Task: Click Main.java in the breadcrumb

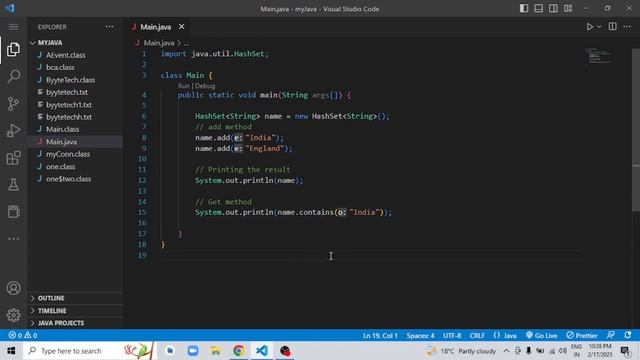Action: (159, 43)
